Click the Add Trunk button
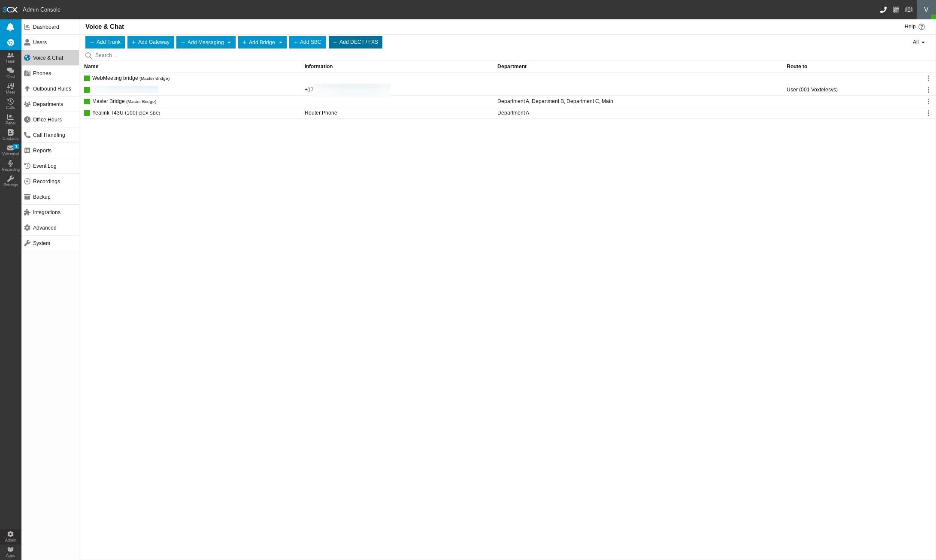 [x=105, y=42]
